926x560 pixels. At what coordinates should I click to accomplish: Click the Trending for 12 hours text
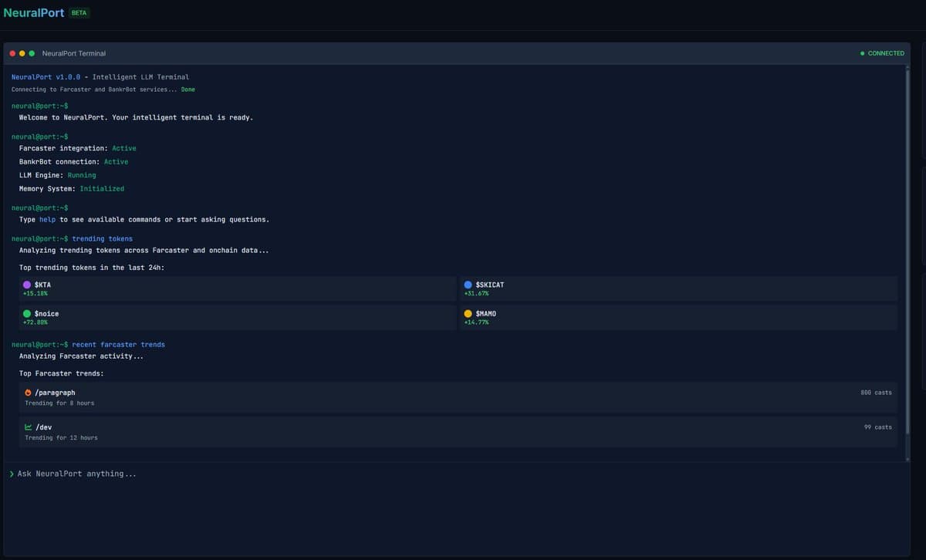pyautogui.click(x=61, y=438)
